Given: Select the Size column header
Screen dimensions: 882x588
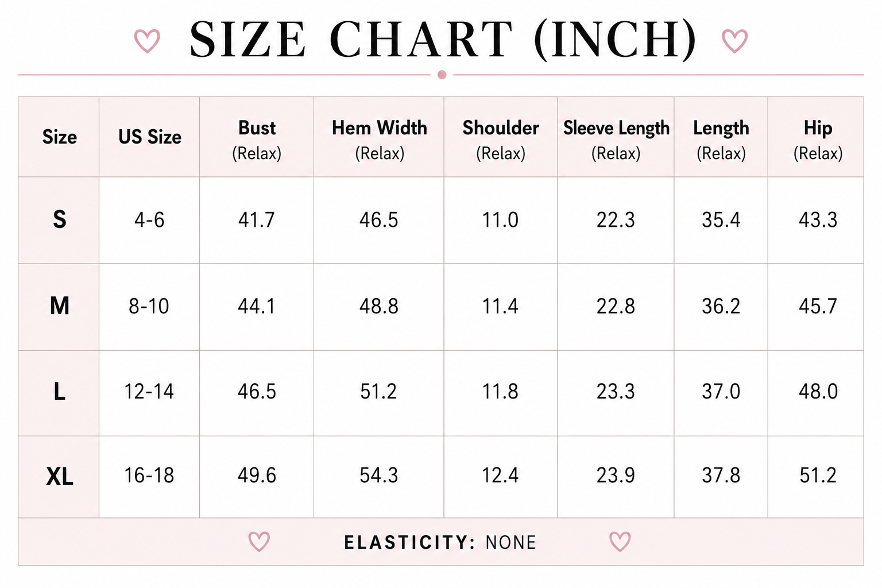Looking at the screenshot, I should [59, 137].
